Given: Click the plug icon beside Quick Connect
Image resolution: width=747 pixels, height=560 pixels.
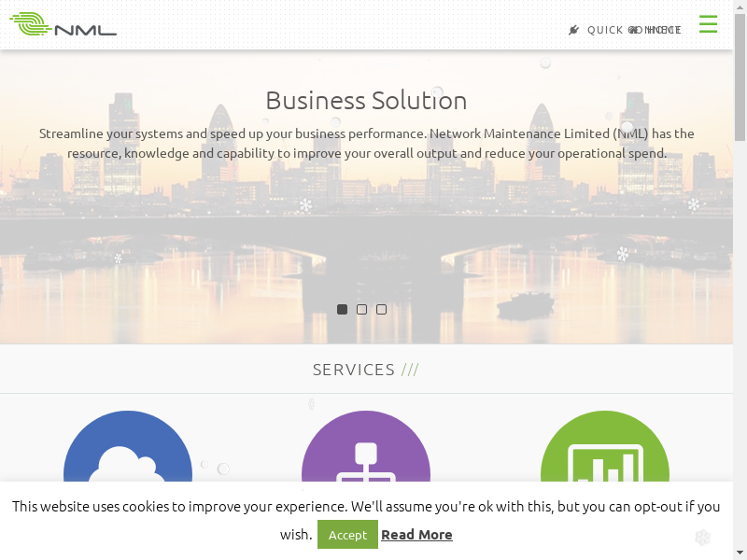Looking at the screenshot, I should pyautogui.click(x=574, y=30).
